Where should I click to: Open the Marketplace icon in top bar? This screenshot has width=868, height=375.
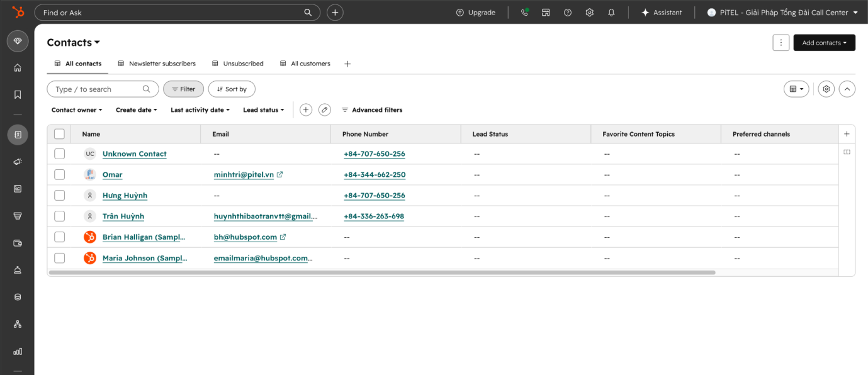point(546,13)
